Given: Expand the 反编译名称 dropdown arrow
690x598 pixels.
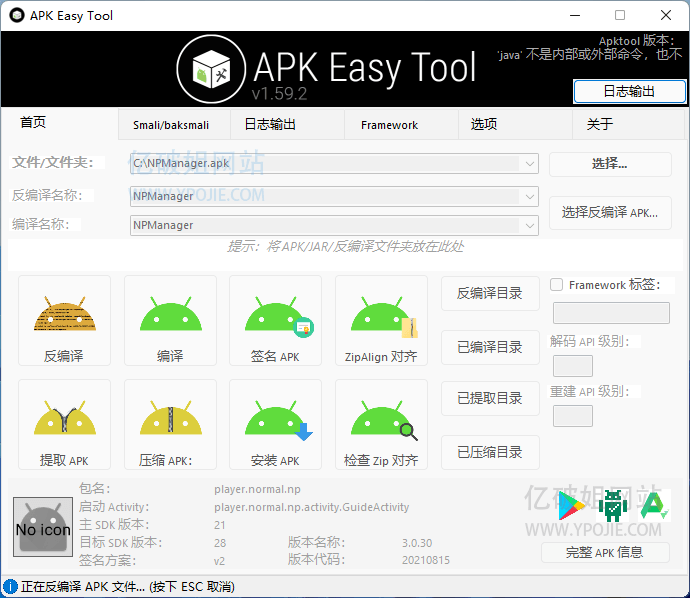Looking at the screenshot, I should pyautogui.click(x=530, y=196).
